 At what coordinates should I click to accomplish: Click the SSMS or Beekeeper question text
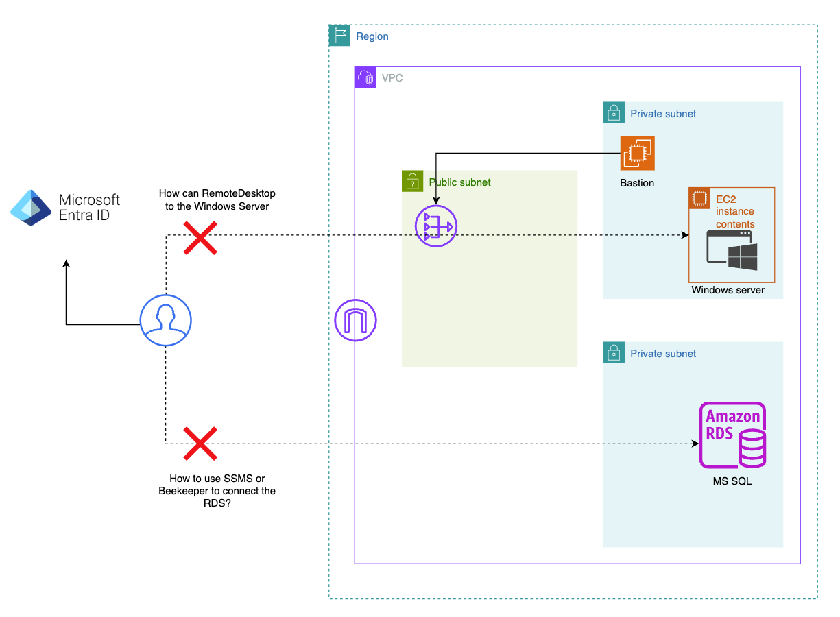(218, 491)
